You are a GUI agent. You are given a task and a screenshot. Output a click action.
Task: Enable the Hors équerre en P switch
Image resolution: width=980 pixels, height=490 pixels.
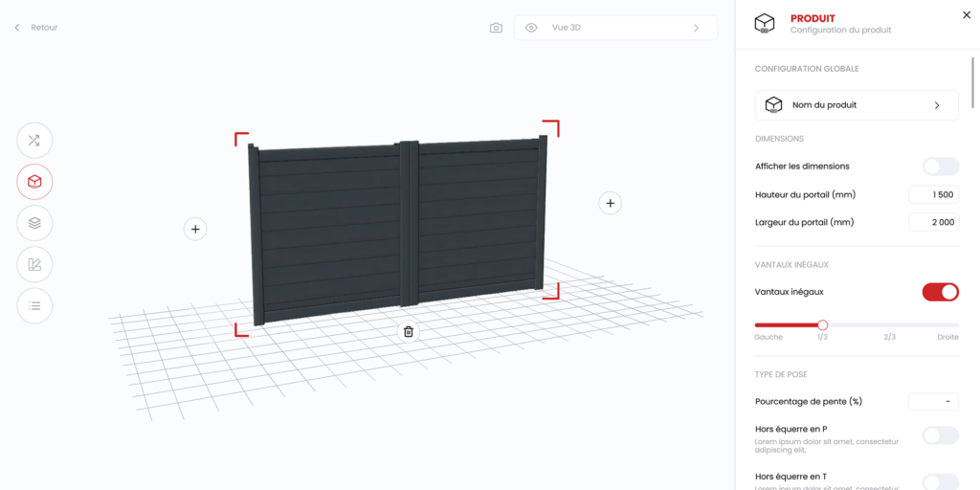941,435
